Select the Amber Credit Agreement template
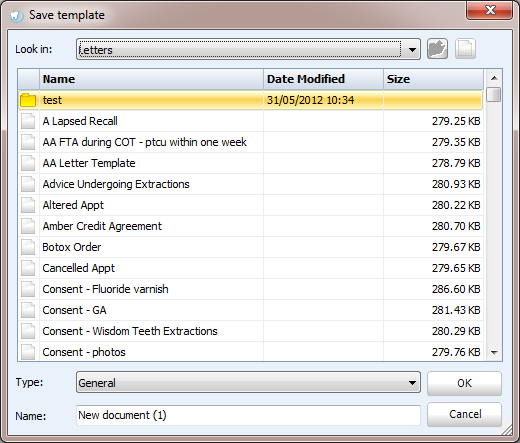520x443 pixels. pyautogui.click(x=250, y=226)
